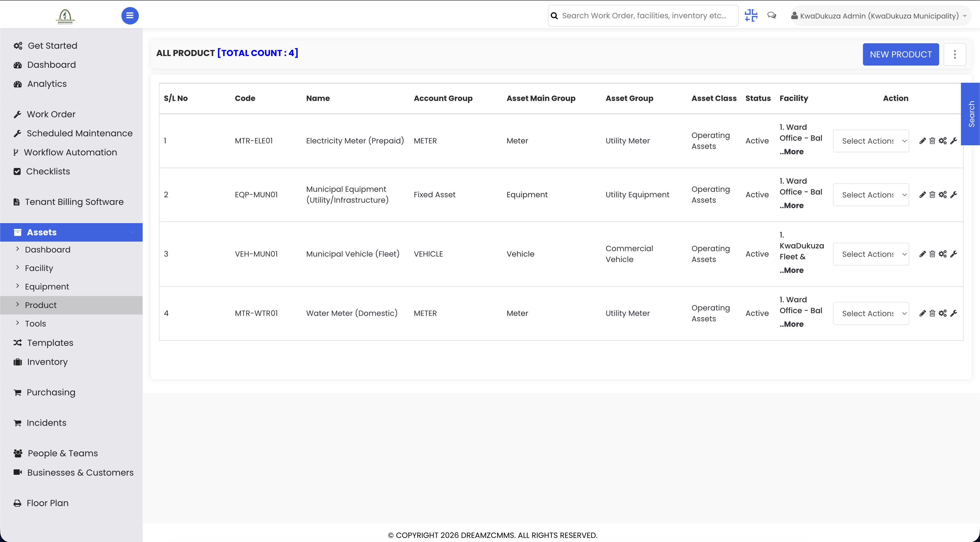This screenshot has width=980, height=542.
Task: Open Select Actions dropdown for Water Meter
Action: pos(871,314)
